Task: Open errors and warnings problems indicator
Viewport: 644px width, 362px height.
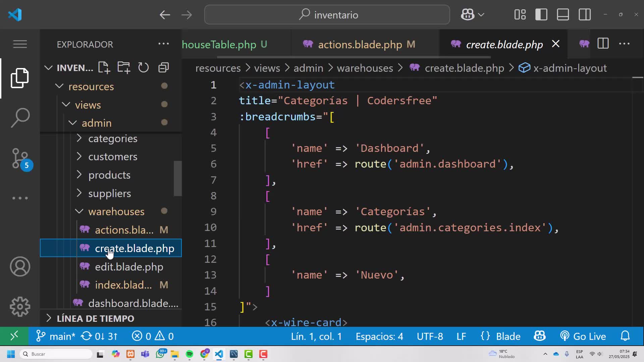Action: click(x=153, y=336)
